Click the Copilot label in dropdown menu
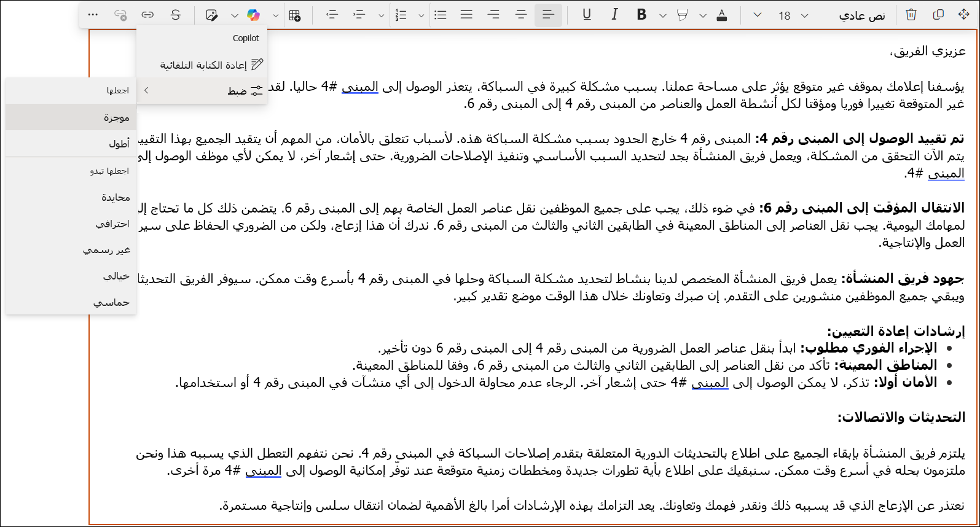This screenshot has width=980, height=527. pyautogui.click(x=246, y=38)
